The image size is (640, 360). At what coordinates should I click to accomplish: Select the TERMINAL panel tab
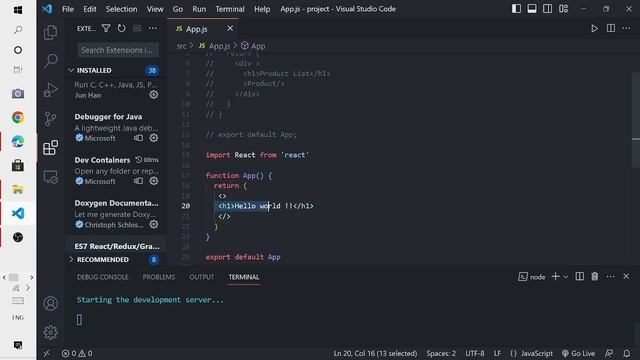click(244, 277)
